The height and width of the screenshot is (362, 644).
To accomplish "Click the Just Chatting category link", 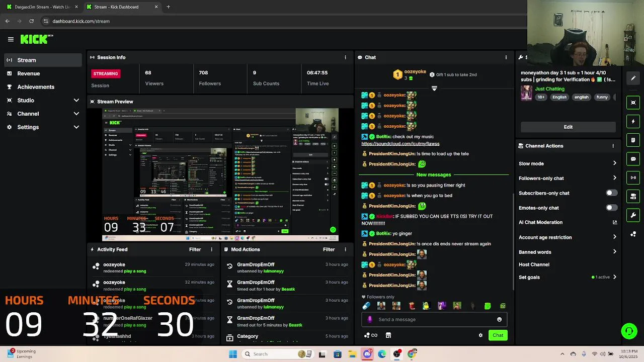I will tap(549, 89).
